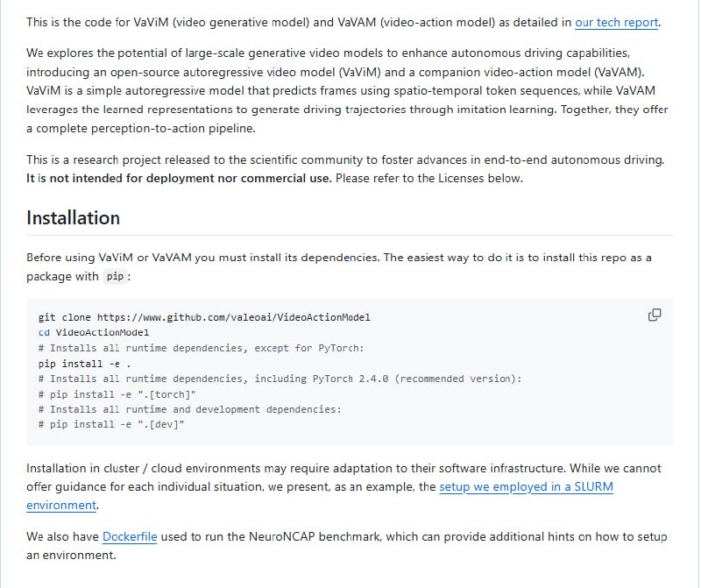Viewport: 701px width, 588px height.
Task: Click the Installation section heading
Action: pos(74,217)
